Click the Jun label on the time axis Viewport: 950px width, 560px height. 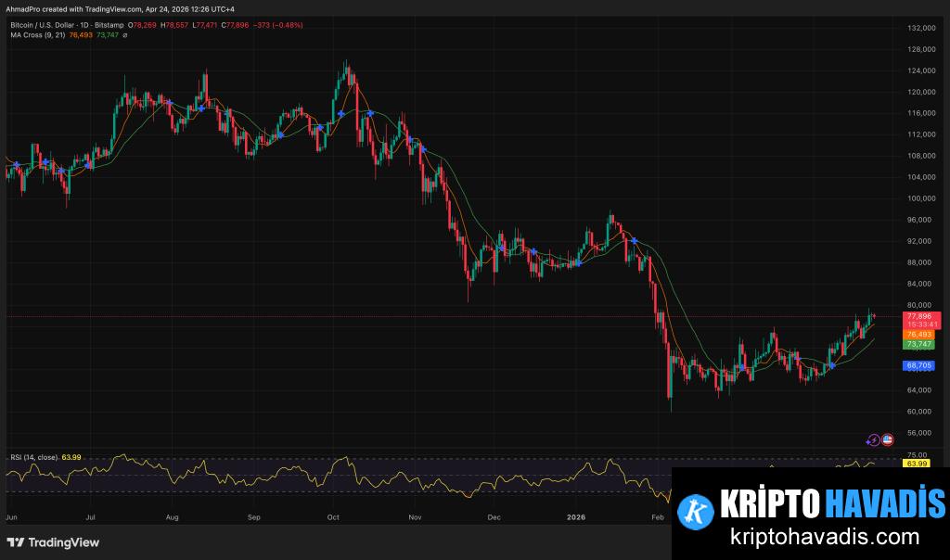pyautogui.click(x=12, y=516)
